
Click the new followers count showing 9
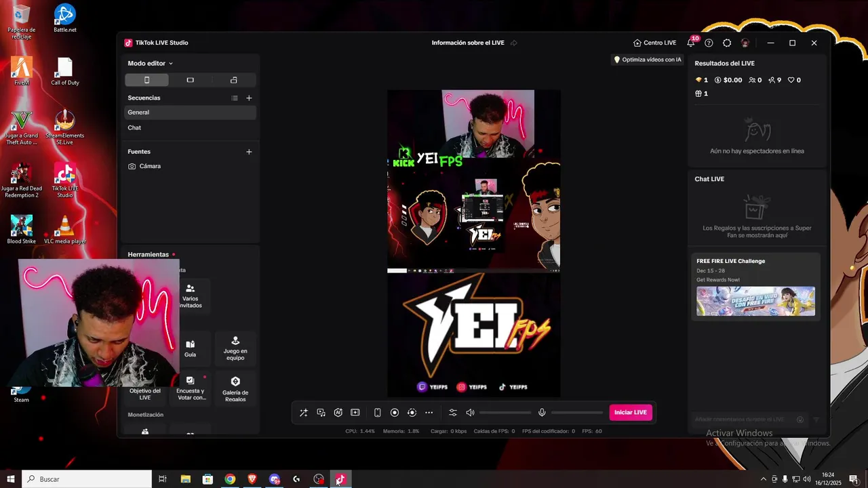(775, 80)
